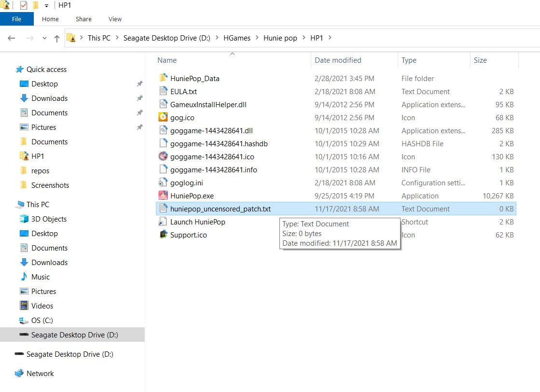Click the Name column header
The width and height of the screenshot is (540, 392).
coord(167,60)
